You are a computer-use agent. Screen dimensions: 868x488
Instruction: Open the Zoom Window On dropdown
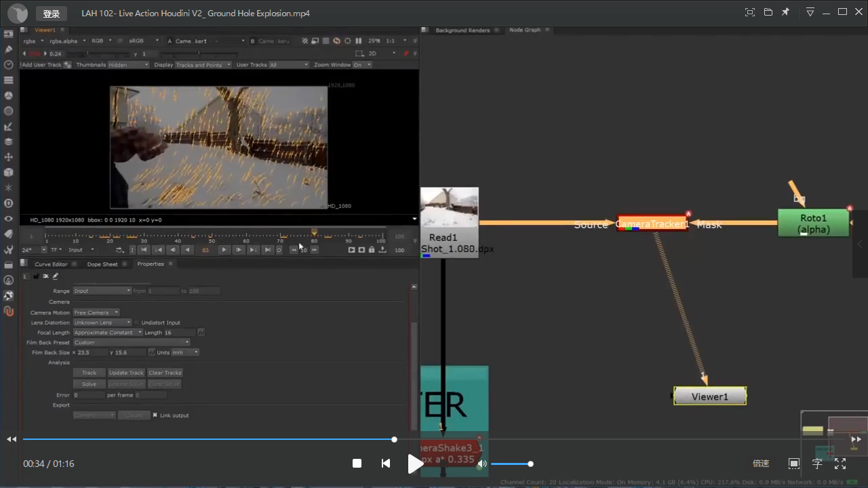click(362, 65)
